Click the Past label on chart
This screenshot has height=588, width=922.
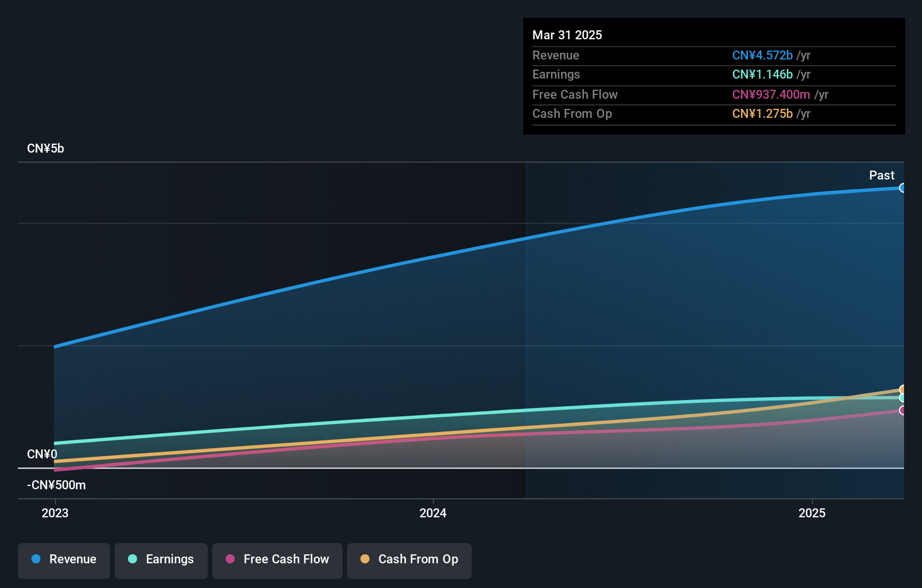click(882, 176)
